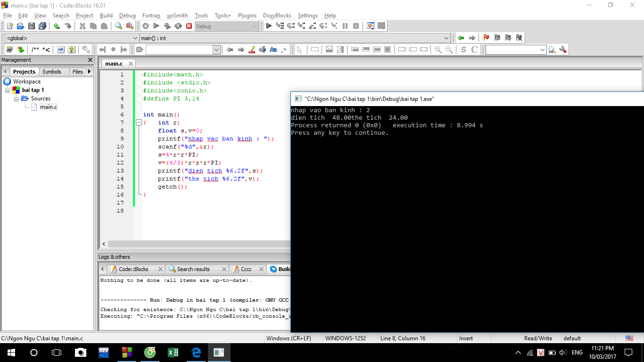Click the Find magnifier icon
Screen dimensions: 644x362
[118, 26]
